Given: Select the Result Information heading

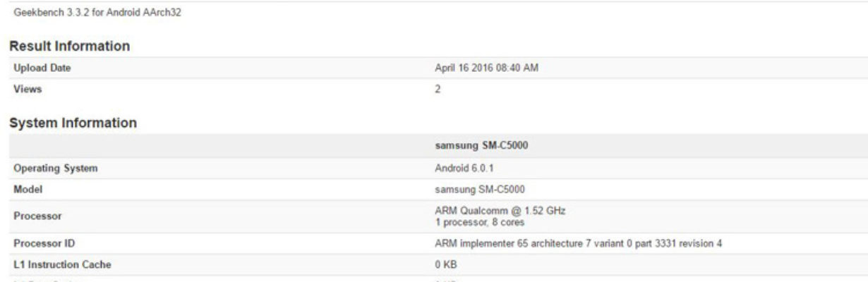Looking at the screenshot, I should click(x=68, y=46).
